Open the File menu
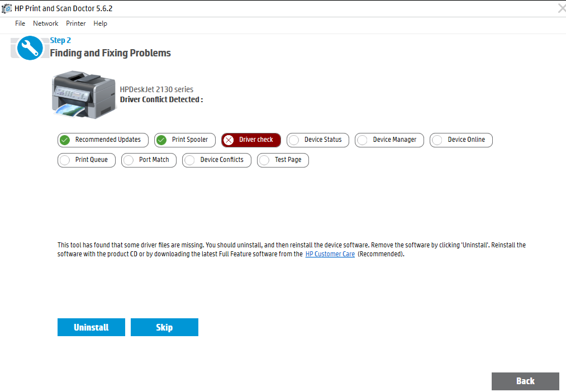Screen dimensions: 566x392 point(20,23)
